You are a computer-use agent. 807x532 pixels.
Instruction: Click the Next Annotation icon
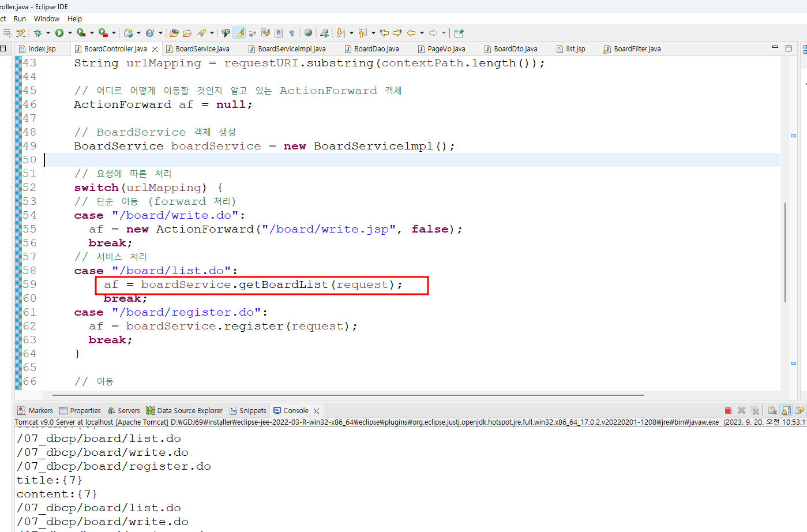341,33
